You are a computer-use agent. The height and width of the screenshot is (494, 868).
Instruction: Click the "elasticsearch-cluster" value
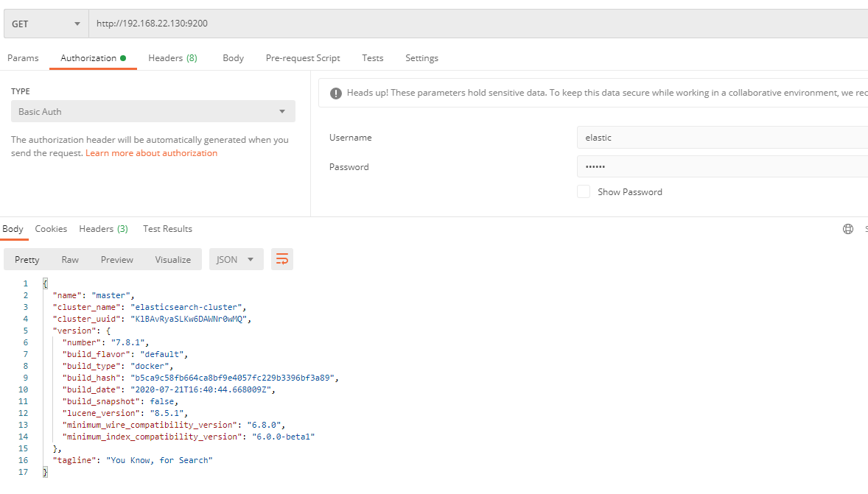coord(186,307)
